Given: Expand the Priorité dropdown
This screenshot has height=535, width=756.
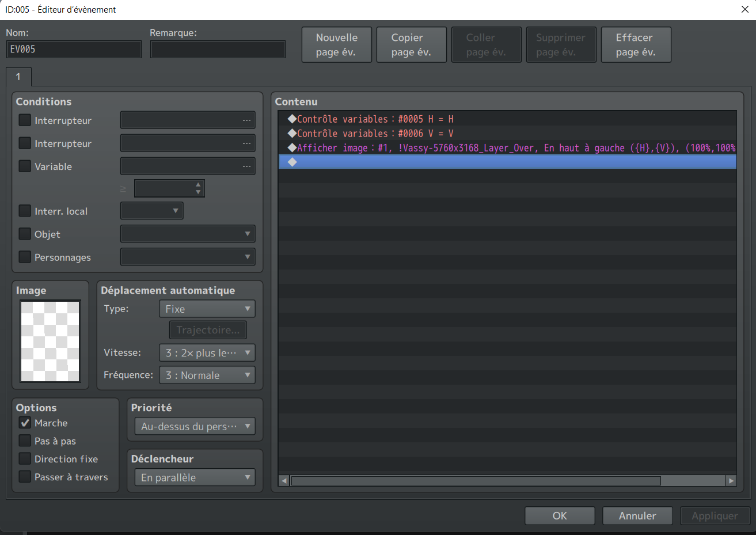Looking at the screenshot, I should (195, 427).
